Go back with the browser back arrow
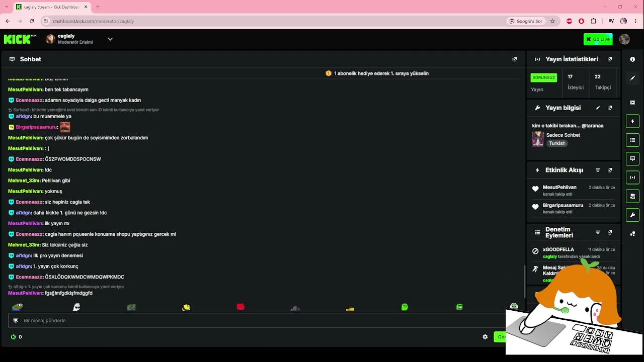Screen dimensions: 644x362 (x=8, y=21)
